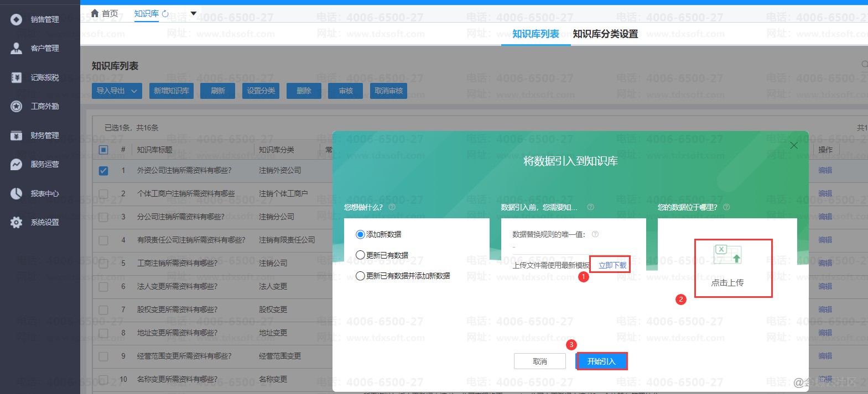Open the Report Center (报表中心) pie icon
Image resolution: width=868 pixels, height=394 pixels.
(17, 193)
